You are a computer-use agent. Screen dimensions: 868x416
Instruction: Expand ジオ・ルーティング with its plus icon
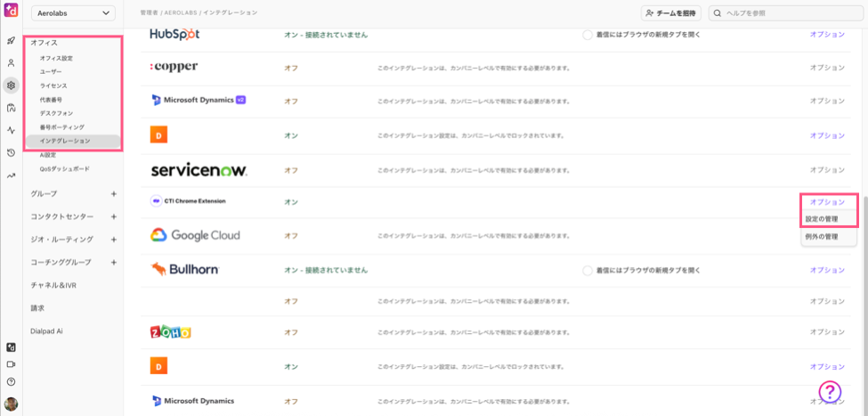click(x=113, y=240)
